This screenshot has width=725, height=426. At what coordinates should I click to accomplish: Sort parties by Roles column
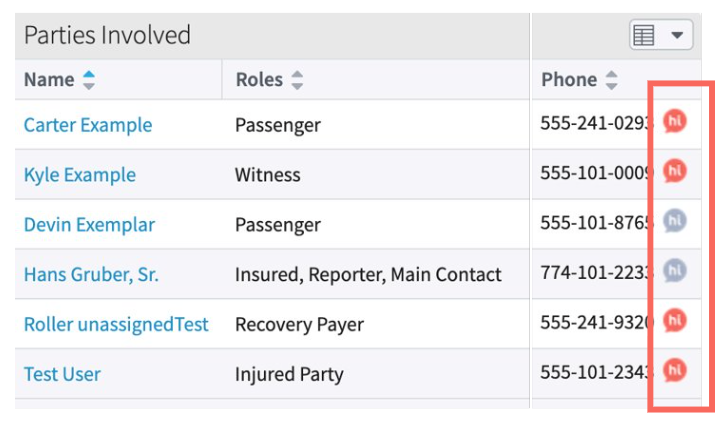click(296, 80)
